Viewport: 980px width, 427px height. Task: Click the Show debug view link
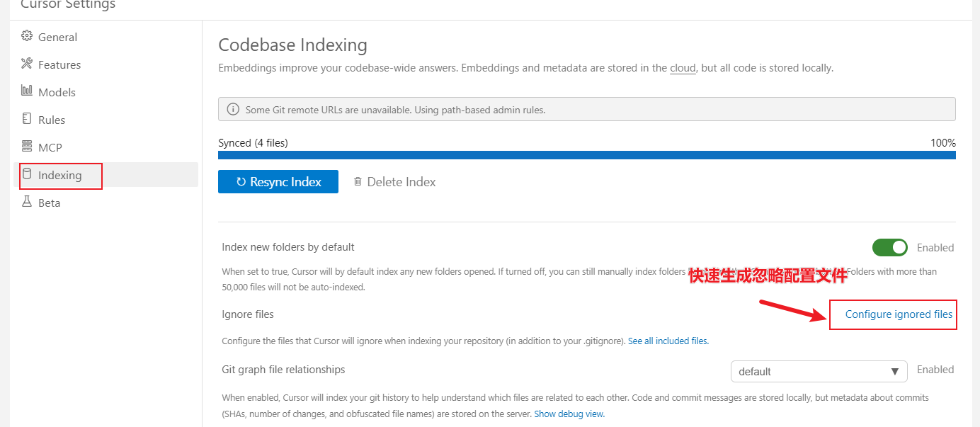(x=569, y=414)
